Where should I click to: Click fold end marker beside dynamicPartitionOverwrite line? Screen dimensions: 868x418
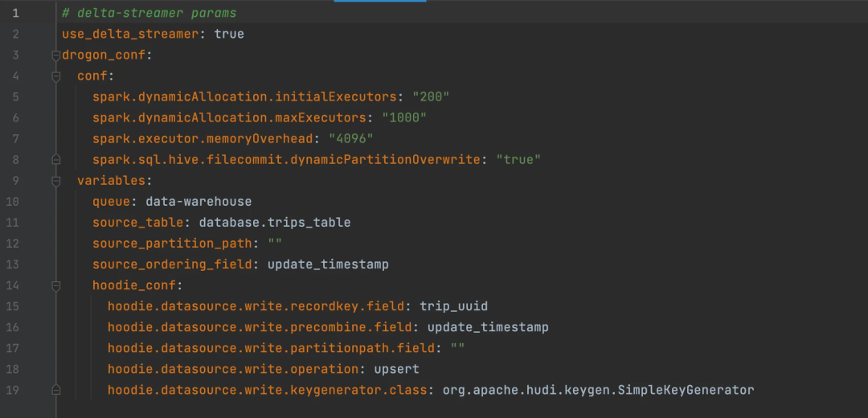pyautogui.click(x=56, y=159)
